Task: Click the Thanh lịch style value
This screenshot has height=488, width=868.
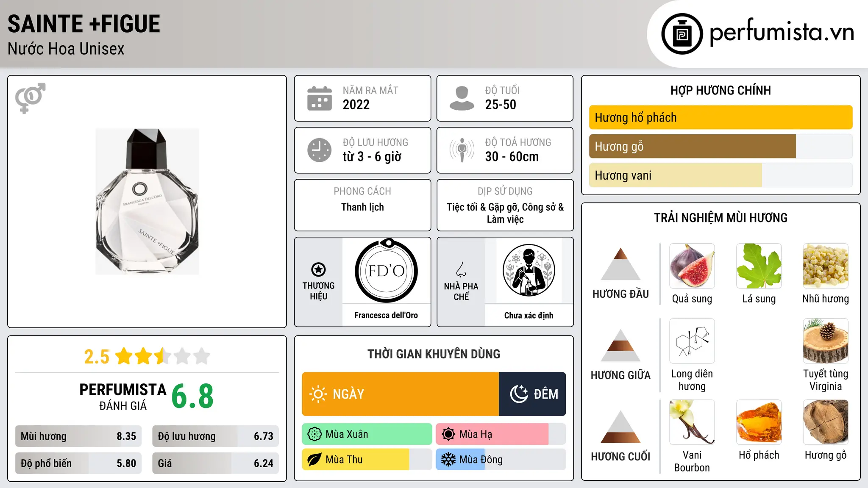Action: [x=362, y=207]
